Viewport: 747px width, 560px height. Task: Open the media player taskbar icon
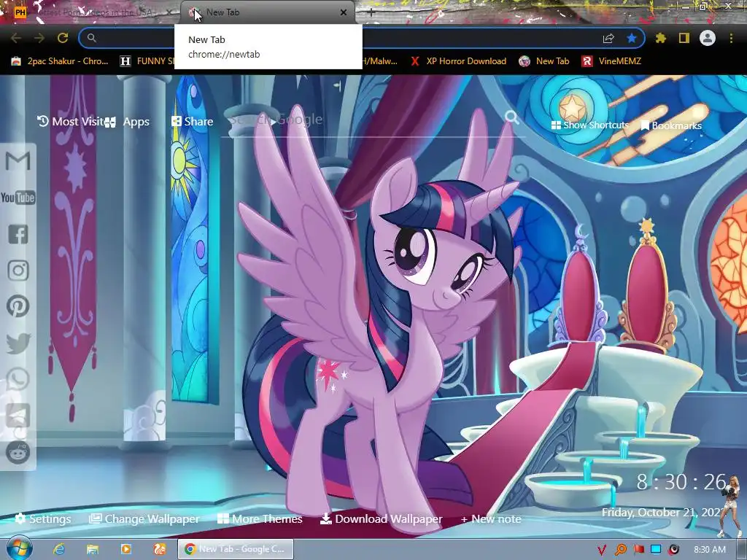point(126,549)
